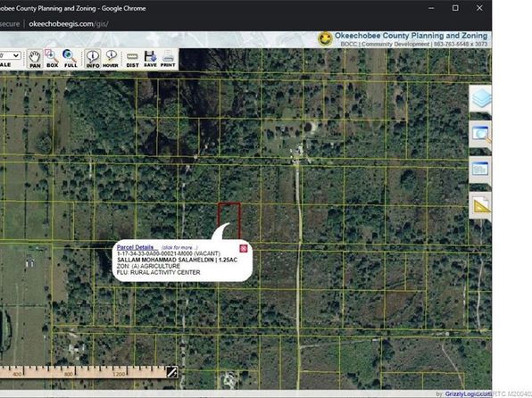Open the ruler triangle tools panel
532x398 pixels.
pyautogui.click(x=480, y=205)
